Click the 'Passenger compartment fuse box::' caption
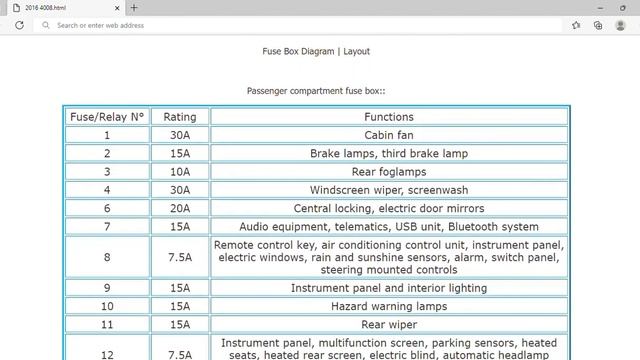 click(316, 91)
